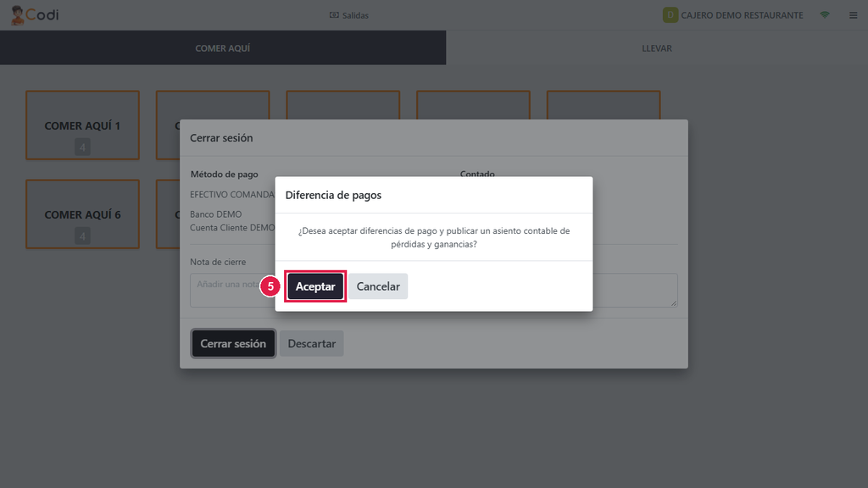868x488 pixels.
Task: Select table COMER AQUÍ 1
Action: point(82,125)
